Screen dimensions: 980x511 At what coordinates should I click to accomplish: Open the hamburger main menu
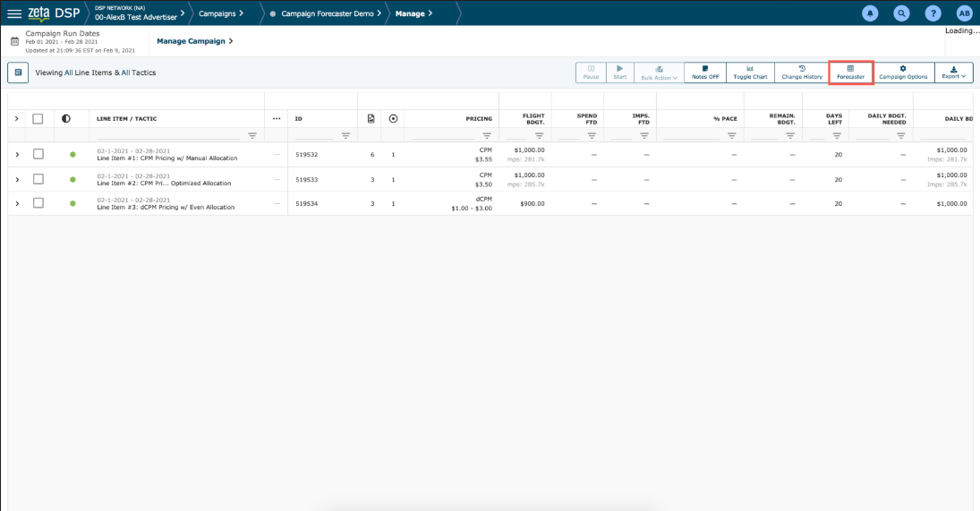14,13
